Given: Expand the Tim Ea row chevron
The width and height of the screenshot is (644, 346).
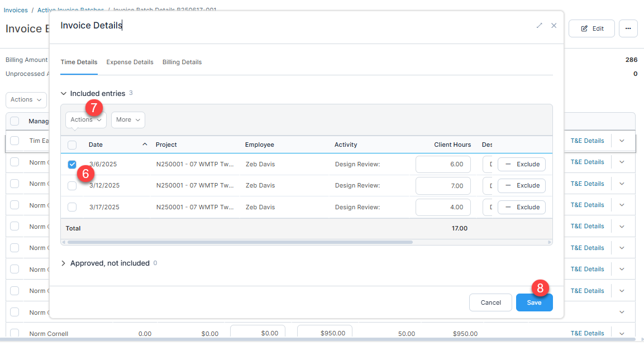Looking at the screenshot, I should 622,141.
